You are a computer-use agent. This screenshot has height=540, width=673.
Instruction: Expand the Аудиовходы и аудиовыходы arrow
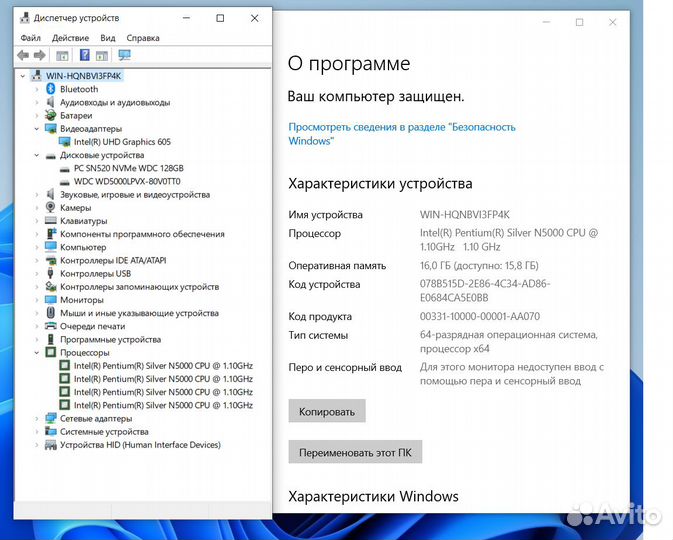[36, 102]
